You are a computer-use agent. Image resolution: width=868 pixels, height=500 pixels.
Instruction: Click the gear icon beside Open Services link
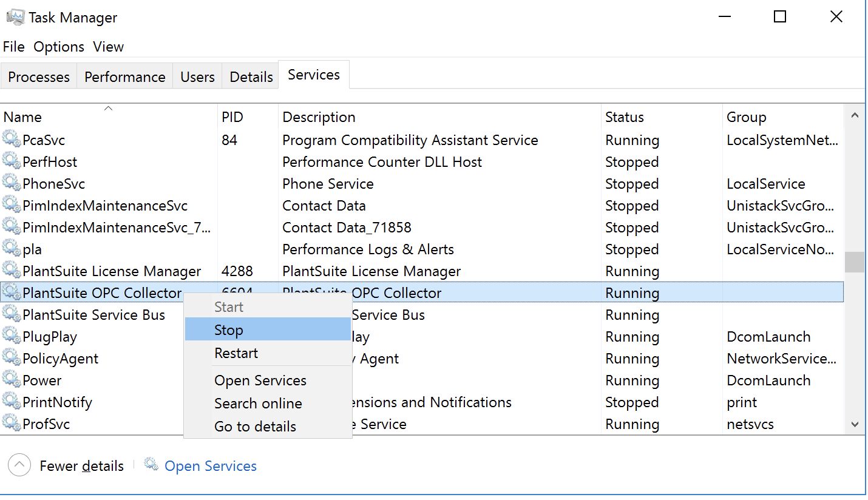click(x=151, y=465)
